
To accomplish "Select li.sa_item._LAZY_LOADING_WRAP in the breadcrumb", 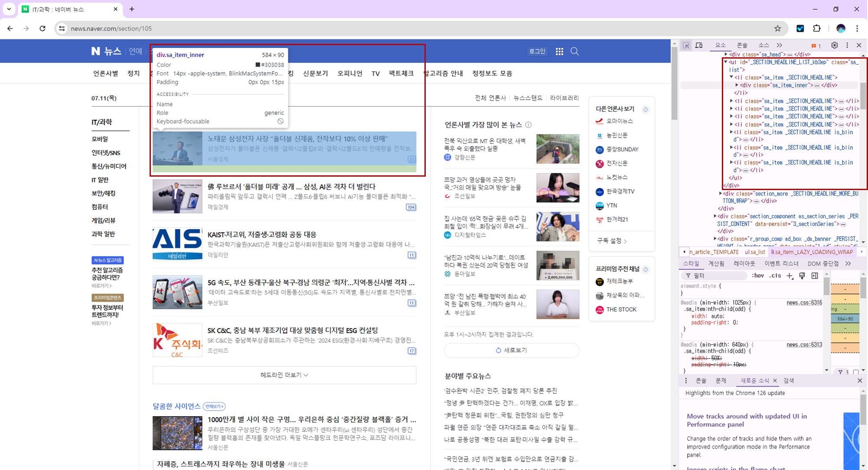I will point(812,252).
